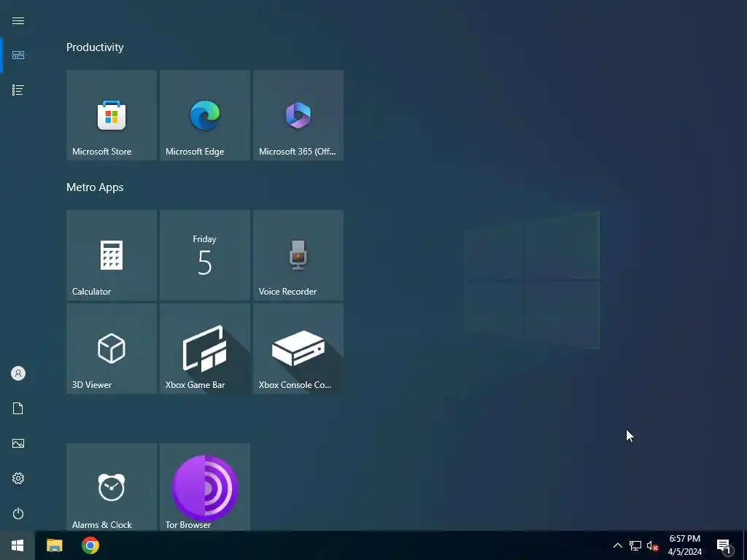Click the Productivity group header

point(95,47)
